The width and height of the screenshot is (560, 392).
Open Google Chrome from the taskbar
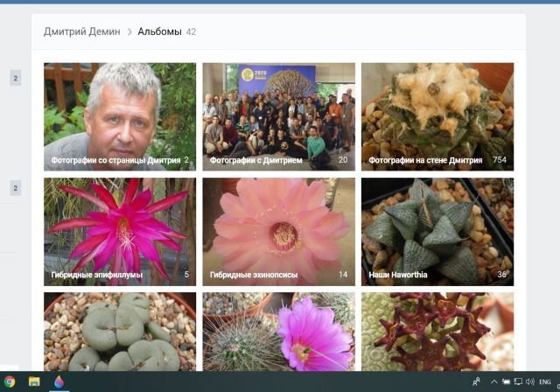click(x=10, y=381)
